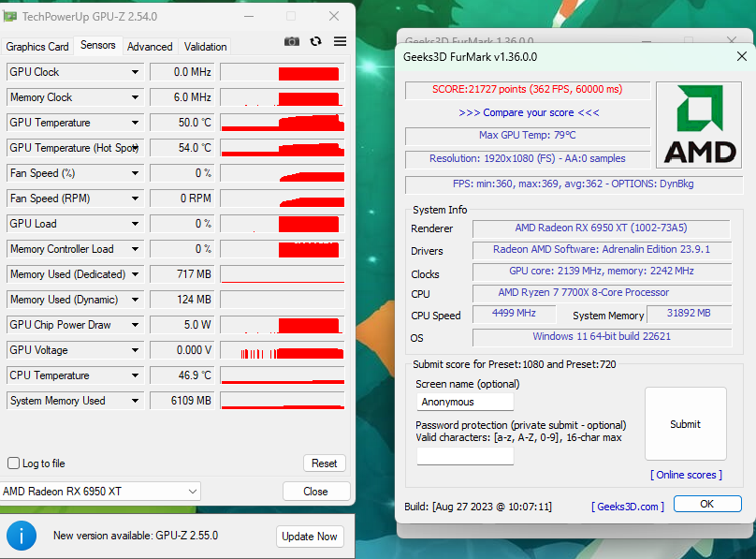Click the GPU Clock value 0.0 MHz

click(x=182, y=72)
